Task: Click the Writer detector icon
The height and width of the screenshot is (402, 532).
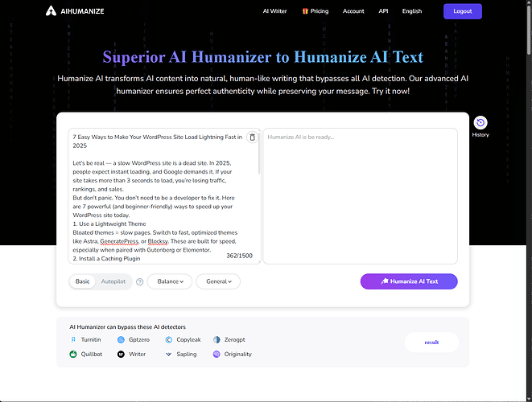Action: click(121, 355)
